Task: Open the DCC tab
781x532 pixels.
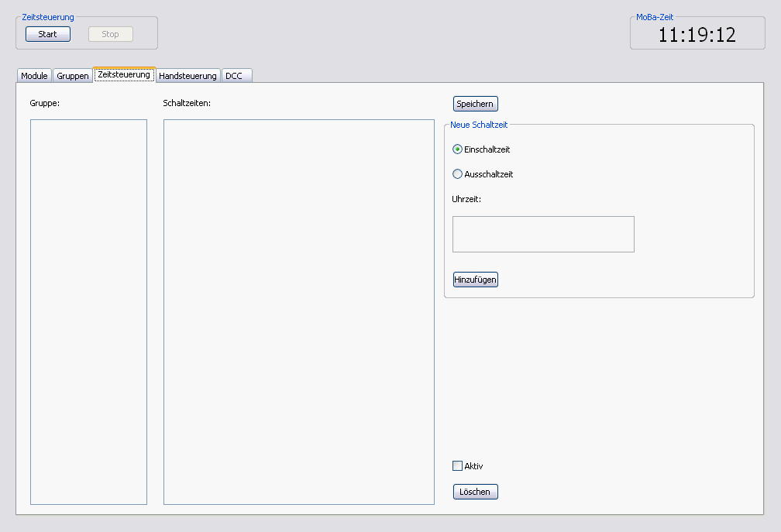Action: pos(236,76)
